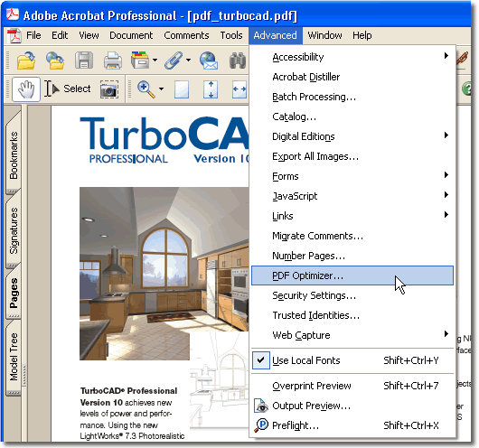Open the File menu

pos(33,35)
